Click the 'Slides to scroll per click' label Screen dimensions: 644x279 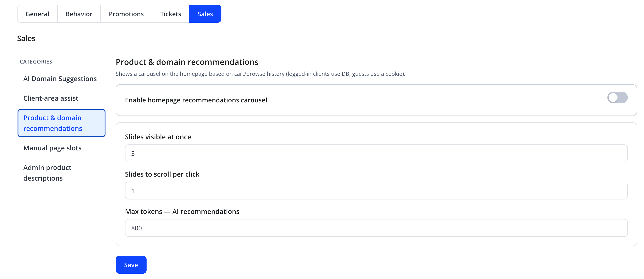pyautogui.click(x=162, y=174)
